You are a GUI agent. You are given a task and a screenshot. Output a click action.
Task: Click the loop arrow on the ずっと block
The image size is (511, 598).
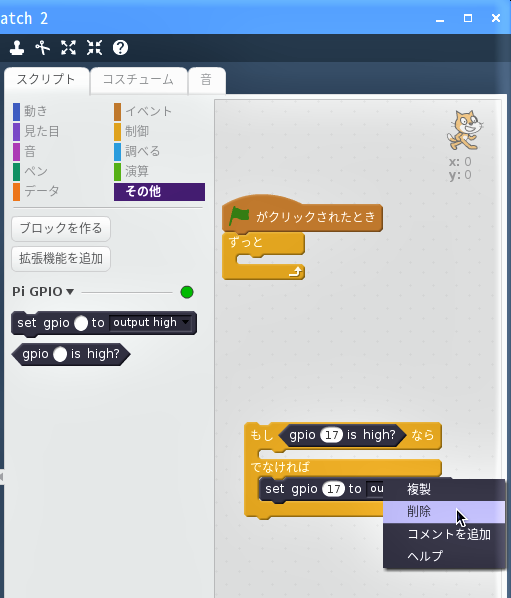(296, 272)
